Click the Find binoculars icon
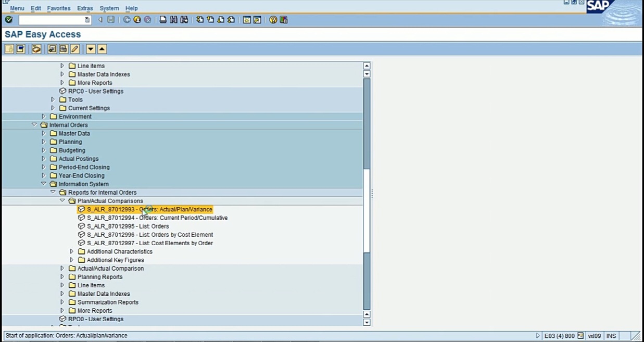The image size is (644, 342). 173,20
